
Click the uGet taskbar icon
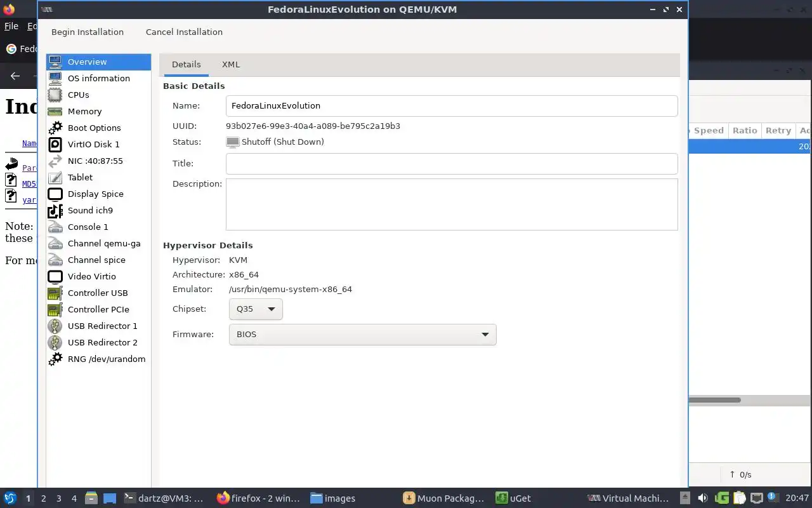click(x=501, y=498)
